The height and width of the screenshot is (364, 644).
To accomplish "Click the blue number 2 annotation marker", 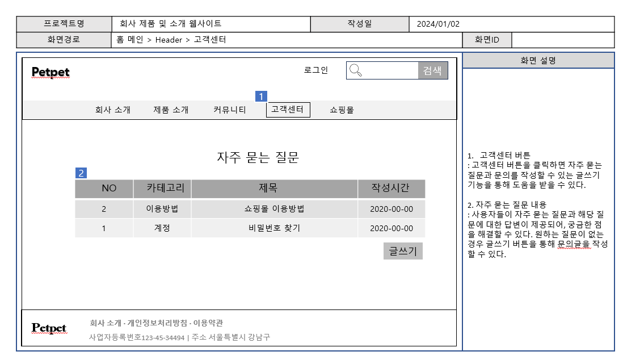I will [x=81, y=173].
